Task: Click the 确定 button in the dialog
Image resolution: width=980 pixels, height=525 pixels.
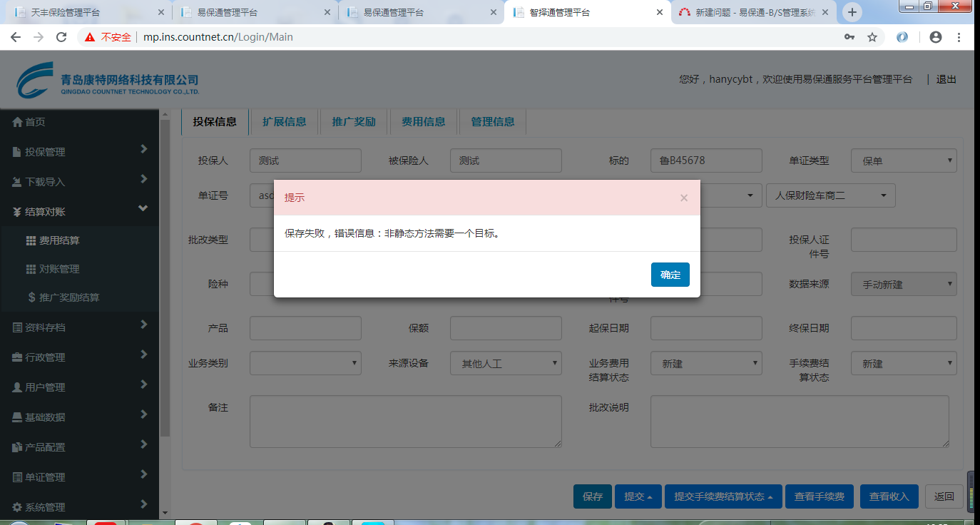Action: coord(670,275)
